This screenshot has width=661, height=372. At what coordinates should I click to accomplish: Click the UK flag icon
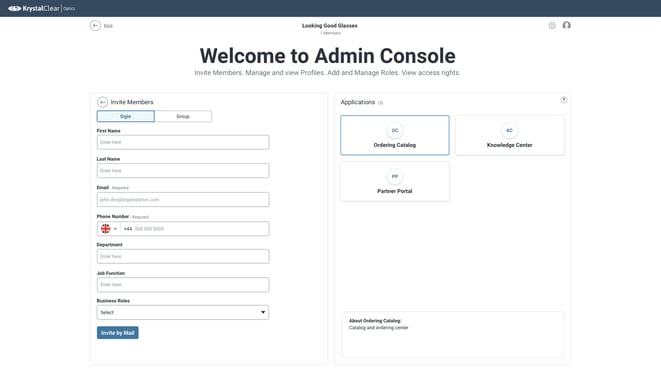pyautogui.click(x=105, y=229)
